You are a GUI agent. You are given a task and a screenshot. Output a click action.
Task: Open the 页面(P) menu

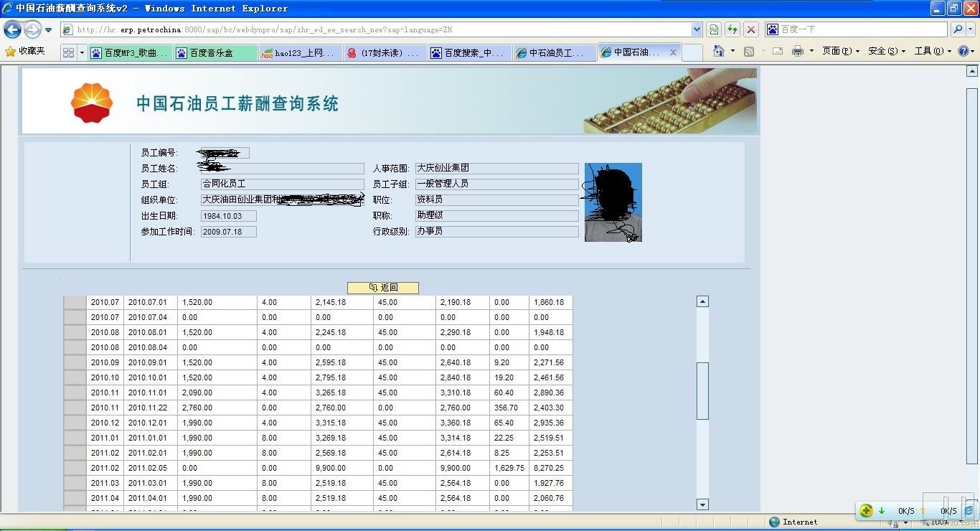point(841,51)
